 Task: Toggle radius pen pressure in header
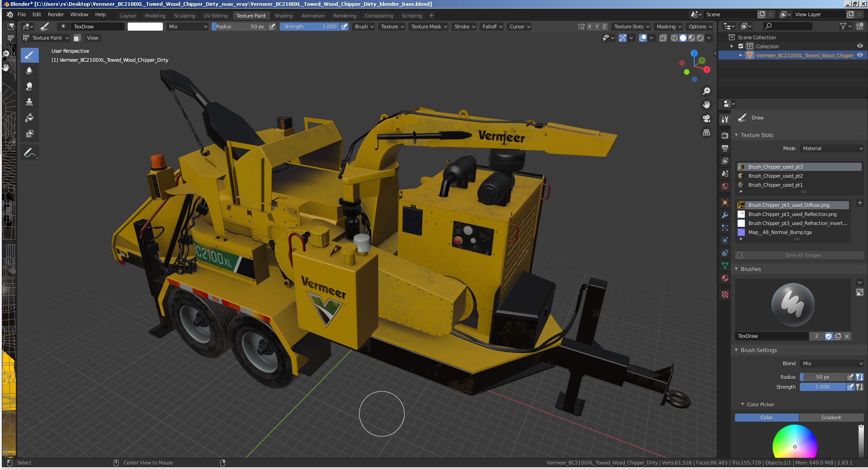pos(272,27)
